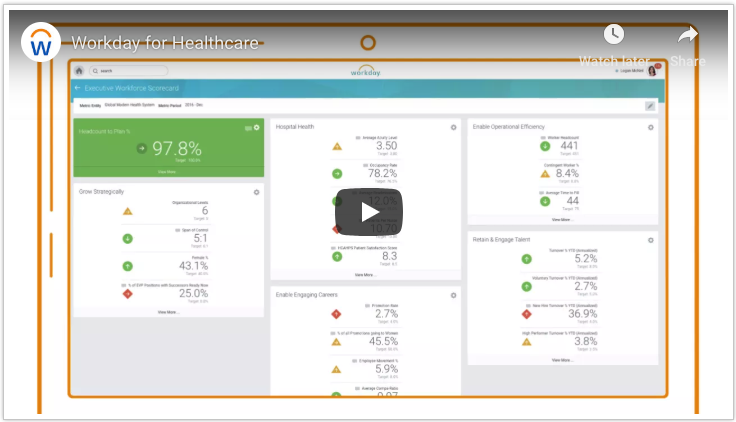Viewport: 736px width, 422px height.
Task: Click the green up arrow beside 43.1%
Action: pyautogui.click(x=128, y=267)
